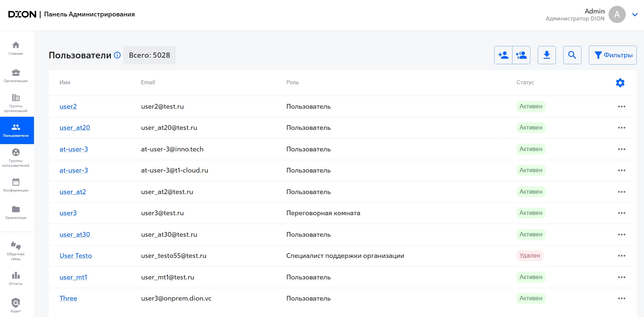This screenshot has height=317, width=644.
Task: Open the Аудит audit section
Action: coord(16,306)
